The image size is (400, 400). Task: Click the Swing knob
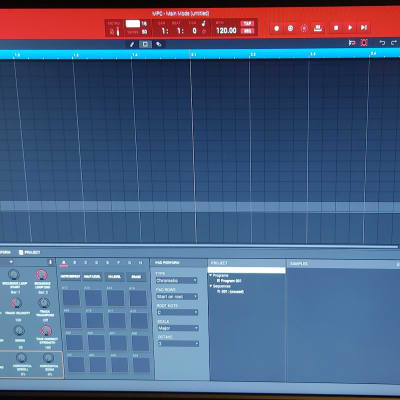19,331
